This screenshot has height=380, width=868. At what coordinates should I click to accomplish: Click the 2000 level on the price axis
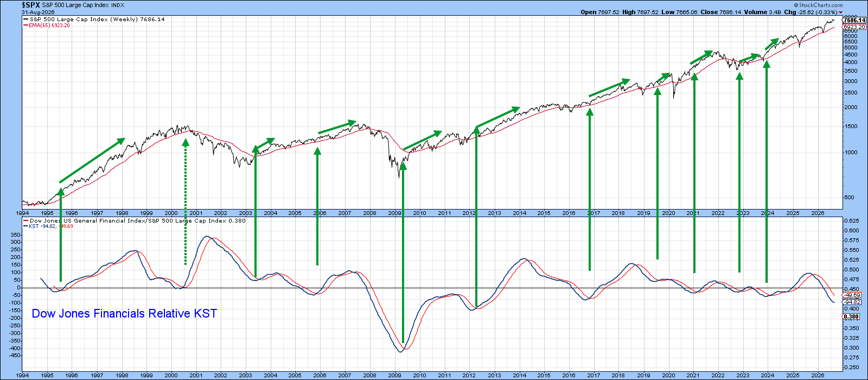coord(851,107)
